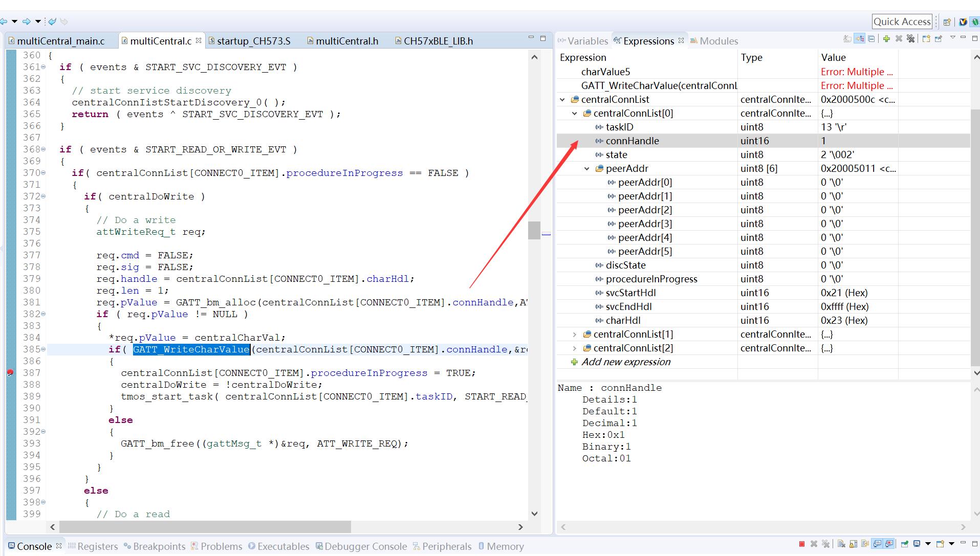Click the Open Perspective icon near Quick Access
Viewport: 980px width, 556px height.
(x=947, y=22)
